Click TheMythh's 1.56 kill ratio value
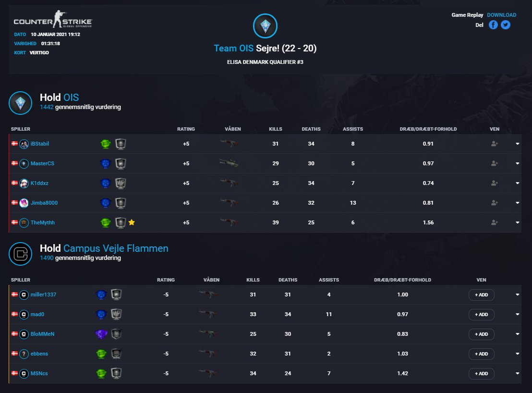The width and height of the screenshot is (532, 393). [x=428, y=222]
